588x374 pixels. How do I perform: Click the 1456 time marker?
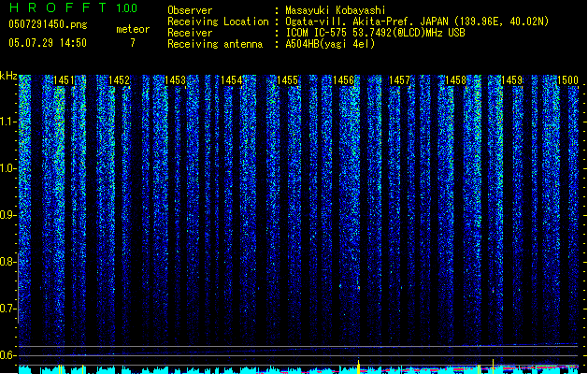[343, 80]
